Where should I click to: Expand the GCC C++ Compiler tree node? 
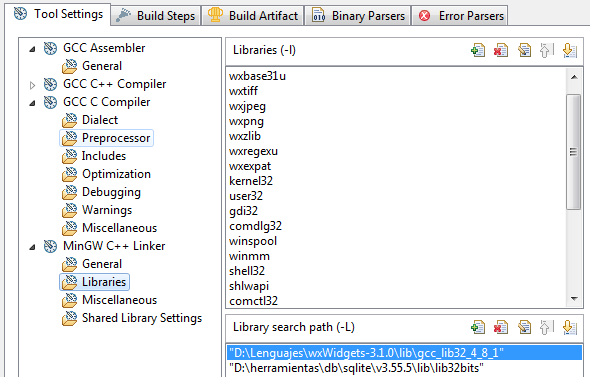tap(33, 85)
